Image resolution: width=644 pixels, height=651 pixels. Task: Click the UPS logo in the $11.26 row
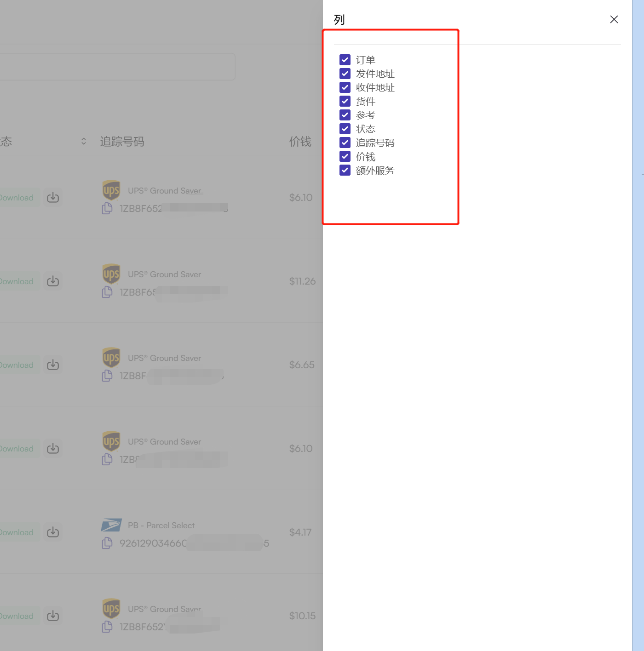(x=111, y=274)
